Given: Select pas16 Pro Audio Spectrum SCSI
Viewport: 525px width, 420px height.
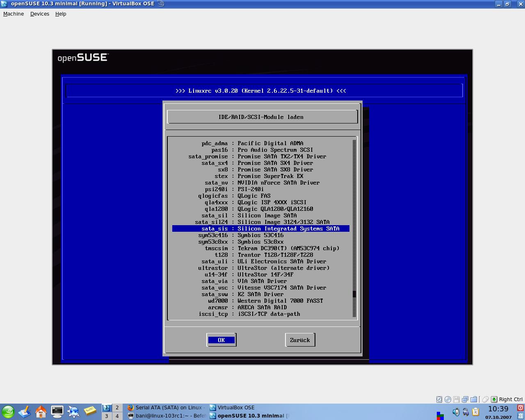Looking at the screenshot, I should 261,150.
